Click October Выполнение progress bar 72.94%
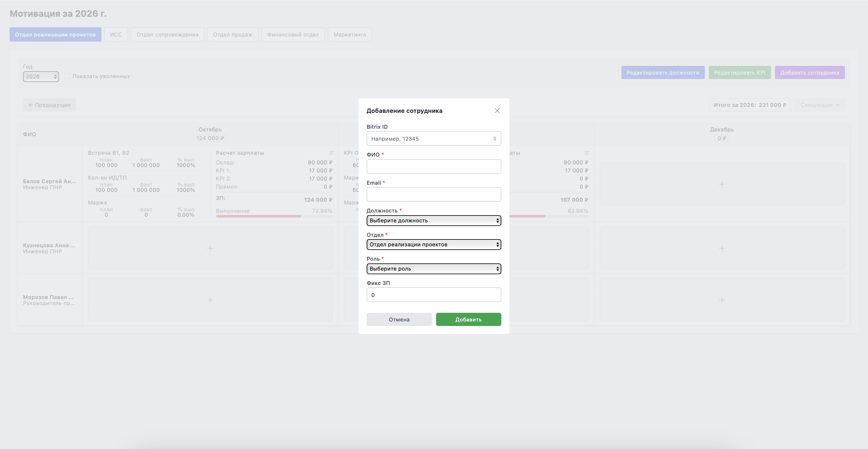Image resolution: width=868 pixels, height=449 pixels. point(274,216)
